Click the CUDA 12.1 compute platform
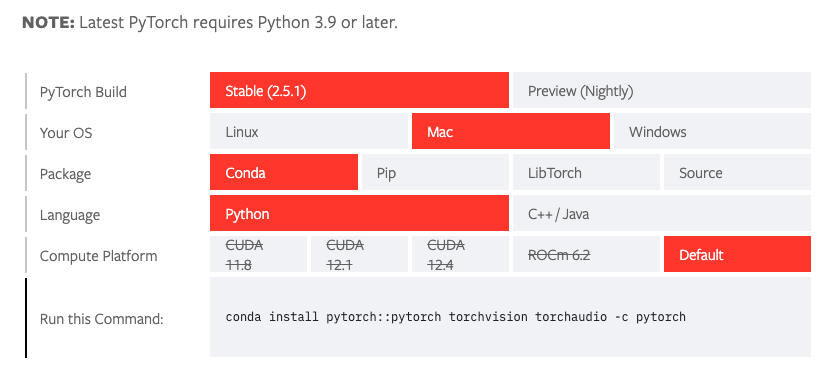Screen dimensions: 833x389 pos(359,254)
